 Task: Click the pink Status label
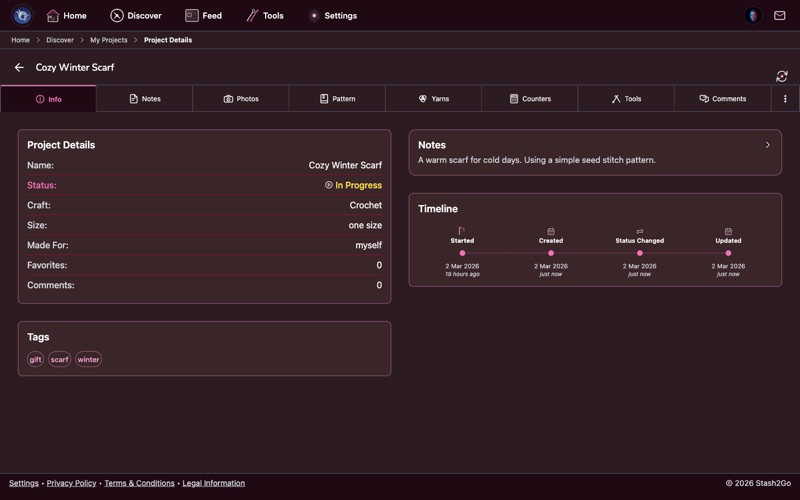point(42,185)
